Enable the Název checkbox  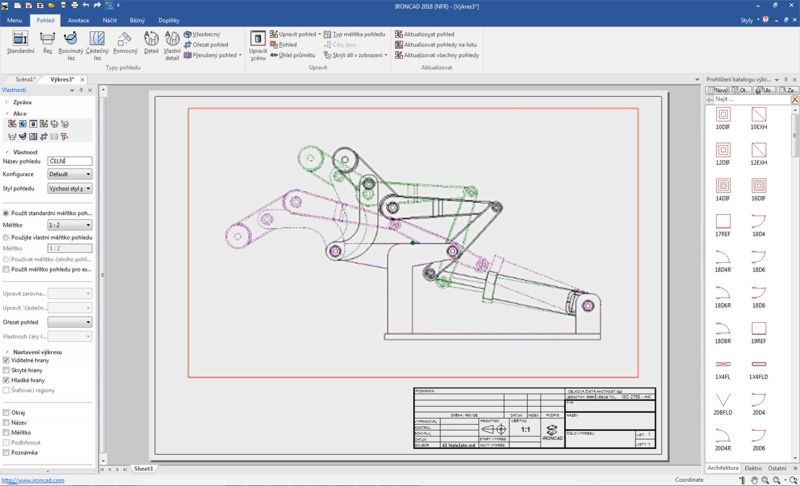coord(6,422)
